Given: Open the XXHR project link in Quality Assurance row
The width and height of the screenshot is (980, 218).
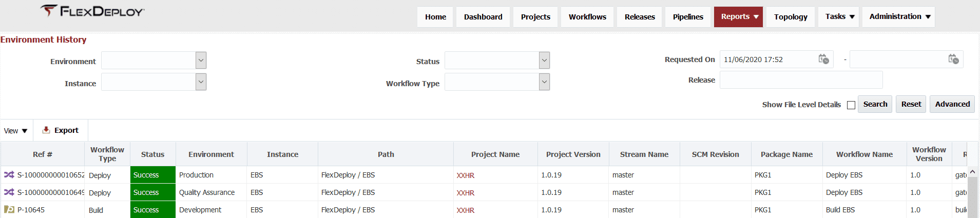Looking at the screenshot, I should [465, 193].
